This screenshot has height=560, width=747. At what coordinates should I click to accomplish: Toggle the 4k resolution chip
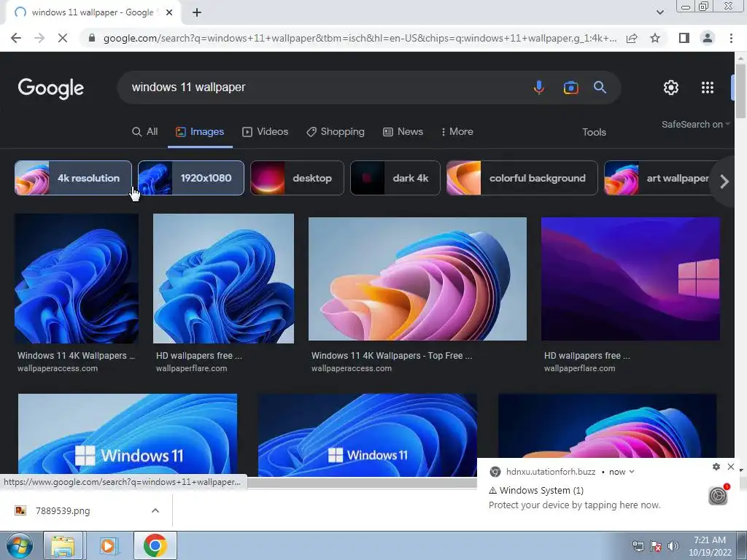tap(73, 178)
